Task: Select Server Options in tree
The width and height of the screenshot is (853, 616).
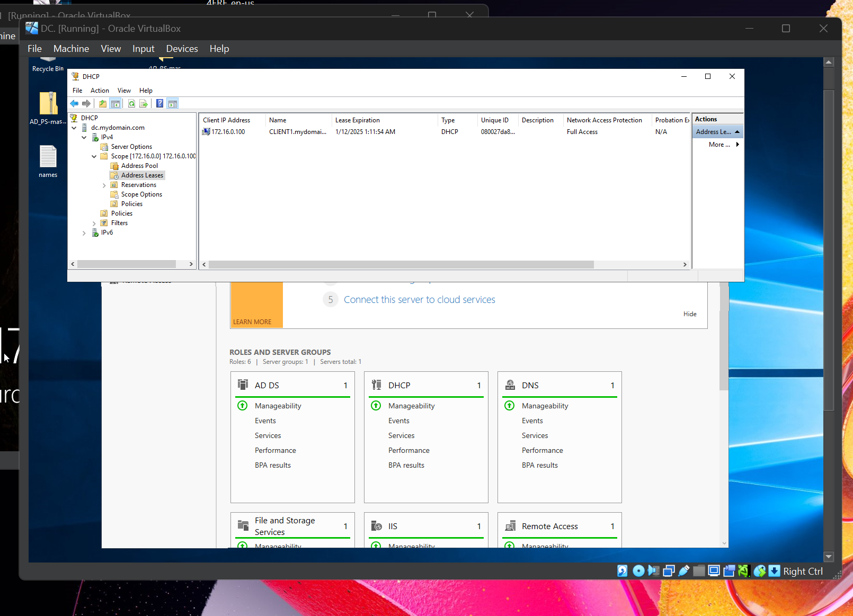Action: pyautogui.click(x=131, y=147)
